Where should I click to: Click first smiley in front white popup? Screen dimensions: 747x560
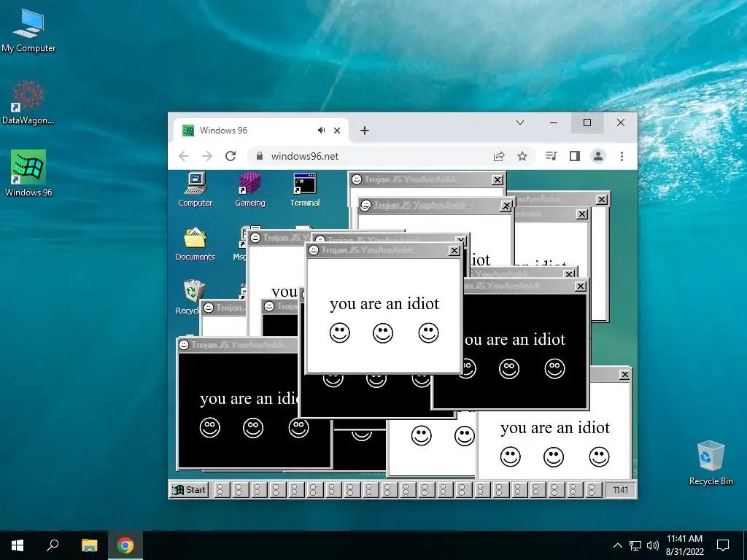(340, 332)
